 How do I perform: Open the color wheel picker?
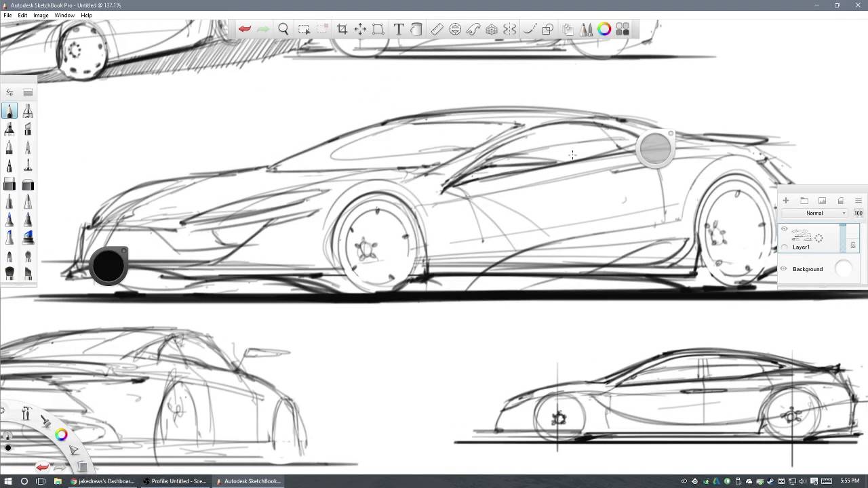pos(604,28)
